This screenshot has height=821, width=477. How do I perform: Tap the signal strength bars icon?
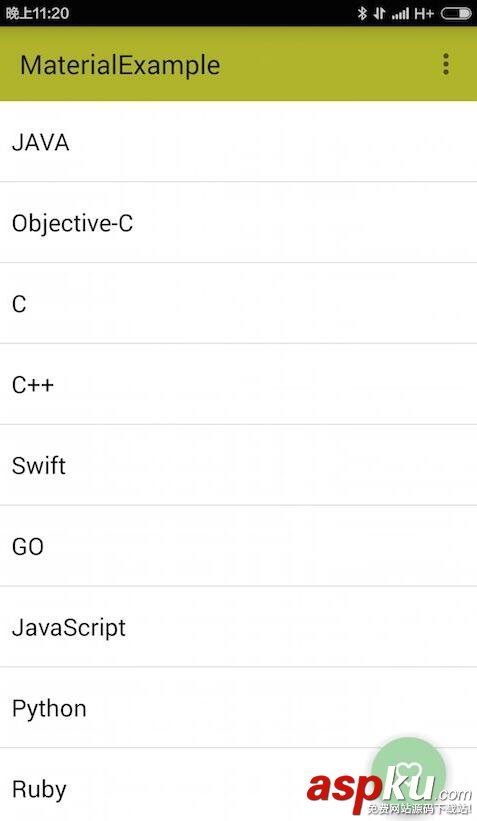click(x=401, y=14)
